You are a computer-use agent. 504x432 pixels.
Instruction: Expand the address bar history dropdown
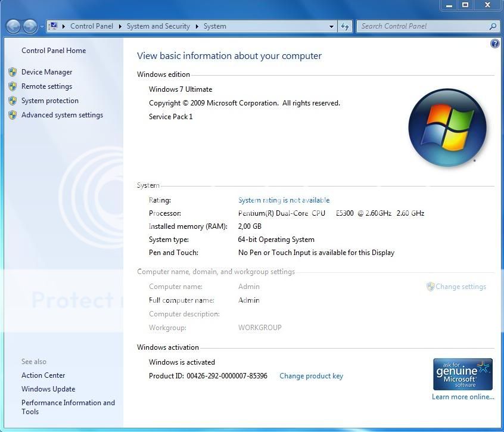coord(332,26)
